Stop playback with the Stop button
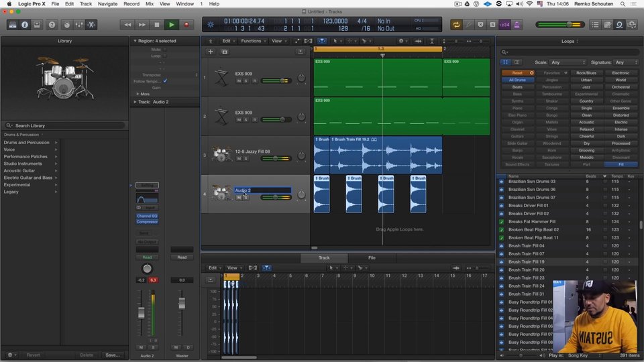 tap(157, 25)
